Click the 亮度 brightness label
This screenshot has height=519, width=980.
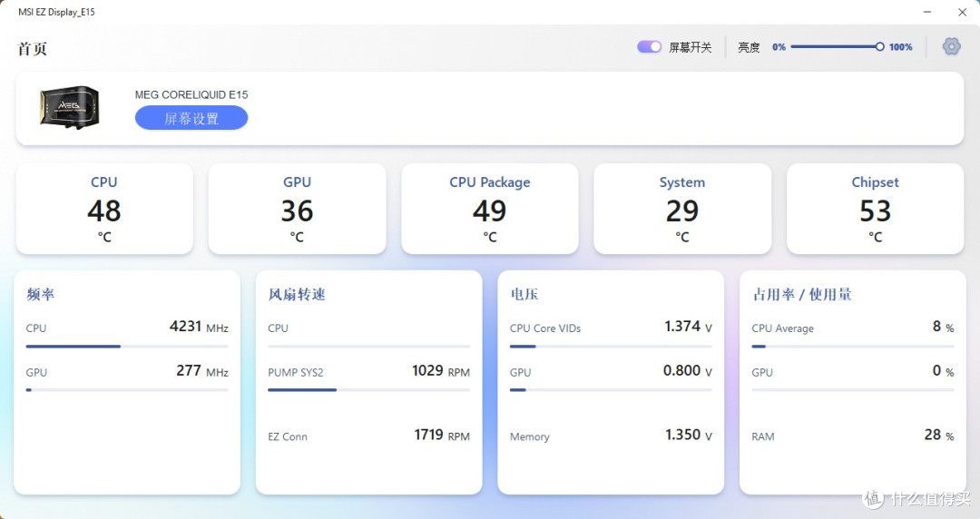click(749, 47)
